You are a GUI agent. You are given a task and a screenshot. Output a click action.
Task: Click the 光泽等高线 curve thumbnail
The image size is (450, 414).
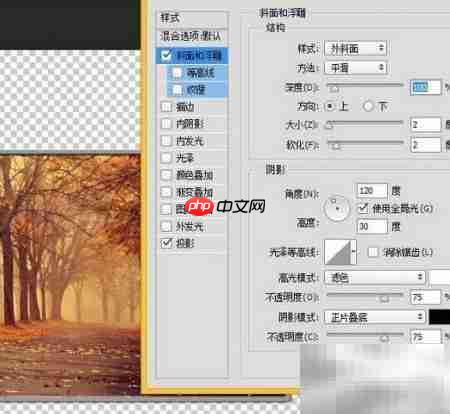(x=338, y=252)
